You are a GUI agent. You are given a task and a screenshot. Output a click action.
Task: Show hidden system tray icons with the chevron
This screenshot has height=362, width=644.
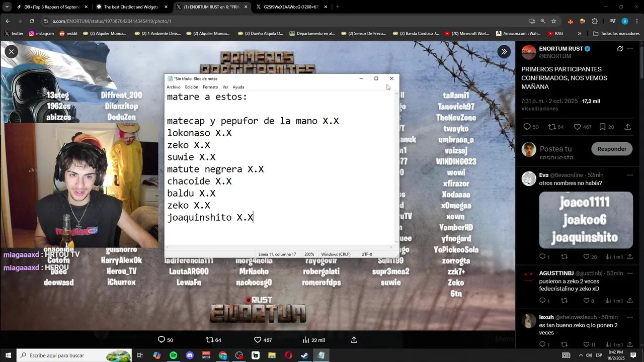pos(581,355)
